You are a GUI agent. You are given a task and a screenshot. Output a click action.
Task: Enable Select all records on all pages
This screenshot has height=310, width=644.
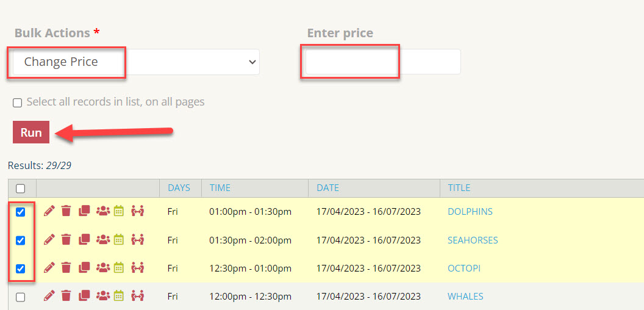(17, 103)
